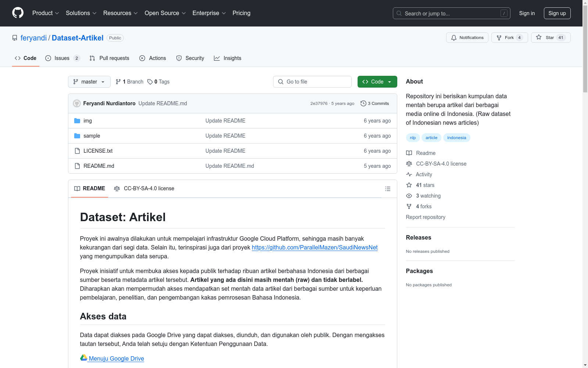Click the Fork count badge 4
The width and height of the screenshot is (588, 368).
(x=519, y=38)
